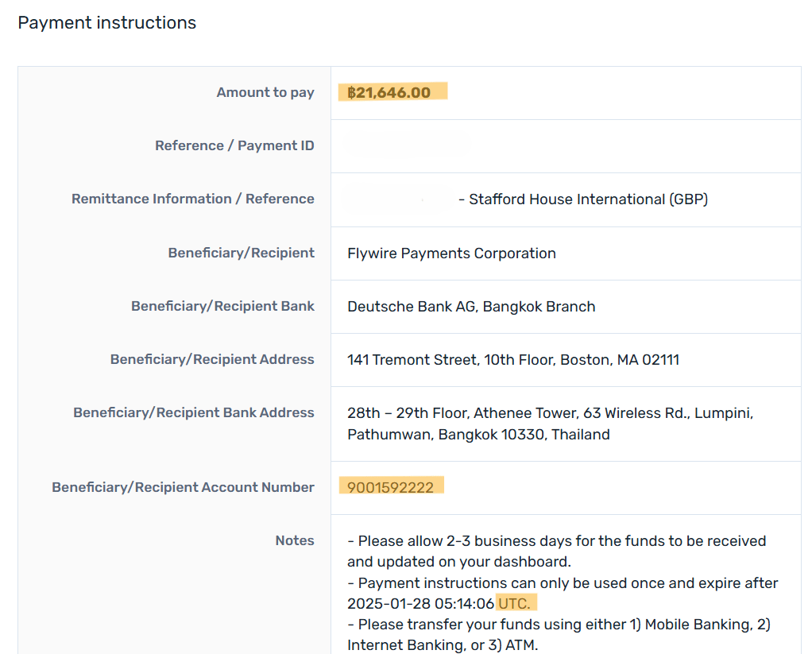Click the Reference / Payment ID label
The height and width of the screenshot is (654, 812).
click(x=234, y=146)
